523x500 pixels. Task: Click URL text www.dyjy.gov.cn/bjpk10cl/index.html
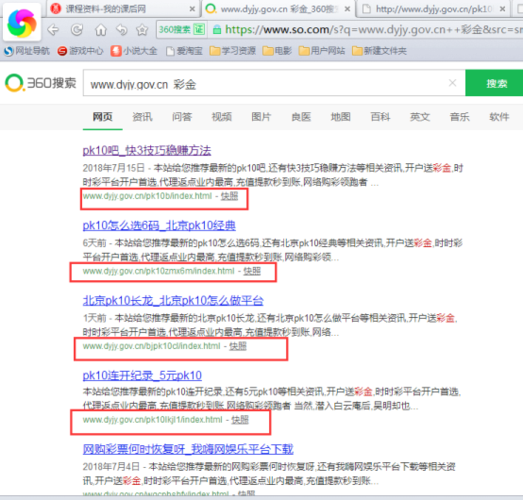[152, 346]
